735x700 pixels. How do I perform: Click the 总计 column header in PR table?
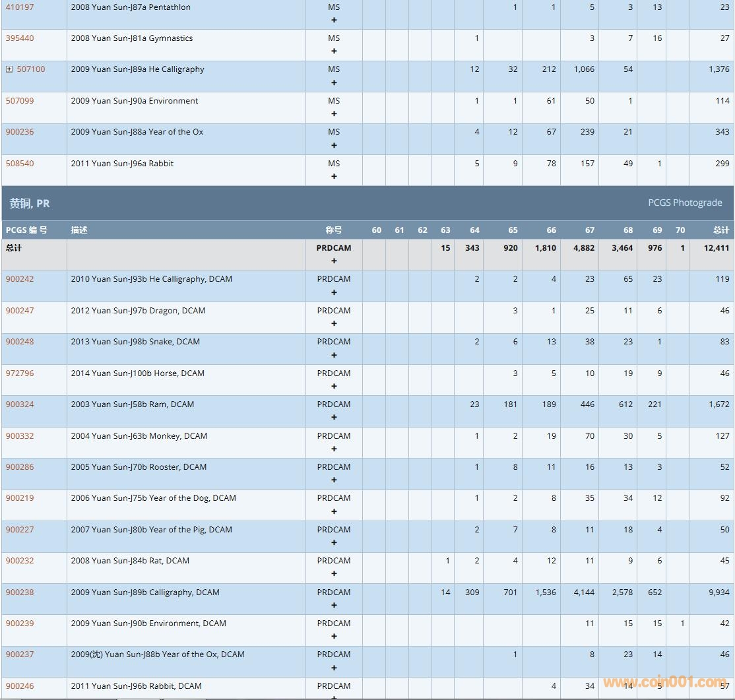720,230
